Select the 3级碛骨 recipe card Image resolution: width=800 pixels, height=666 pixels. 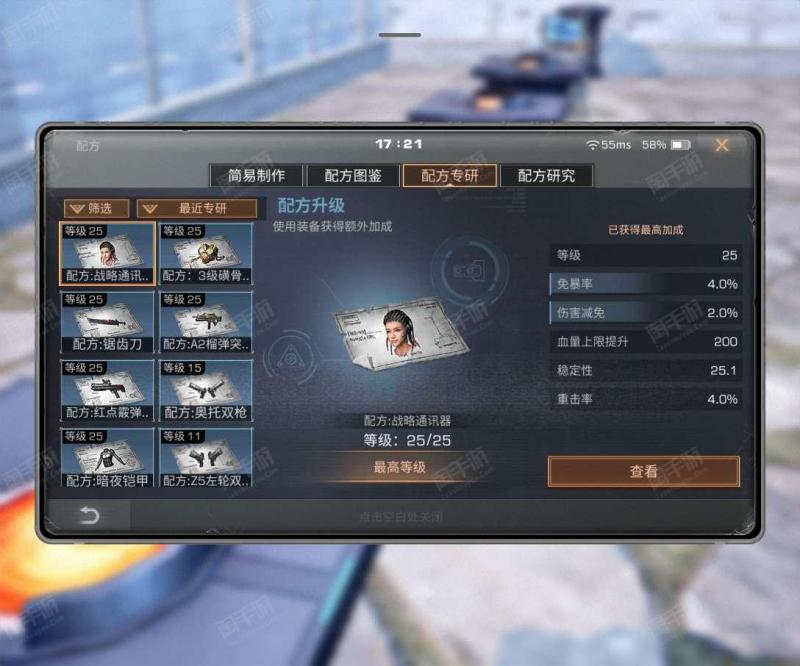click(206, 254)
